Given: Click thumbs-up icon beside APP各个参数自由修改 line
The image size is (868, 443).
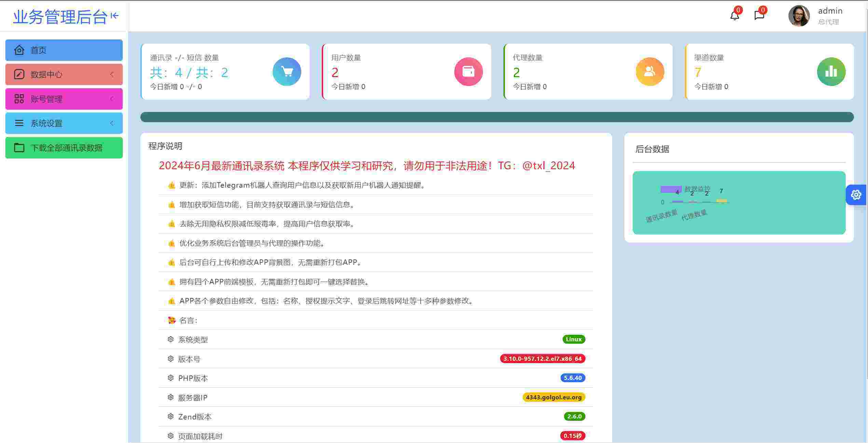Looking at the screenshot, I should tap(171, 301).
